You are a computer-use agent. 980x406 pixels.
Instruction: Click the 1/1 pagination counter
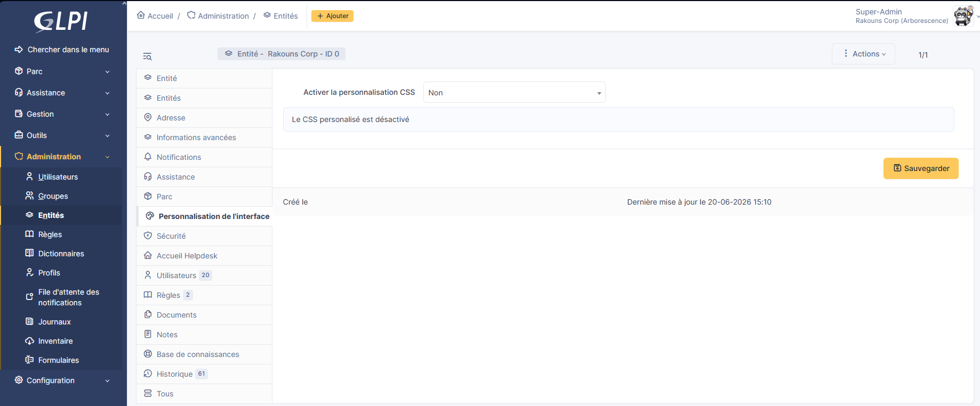(x=923, y=55)
